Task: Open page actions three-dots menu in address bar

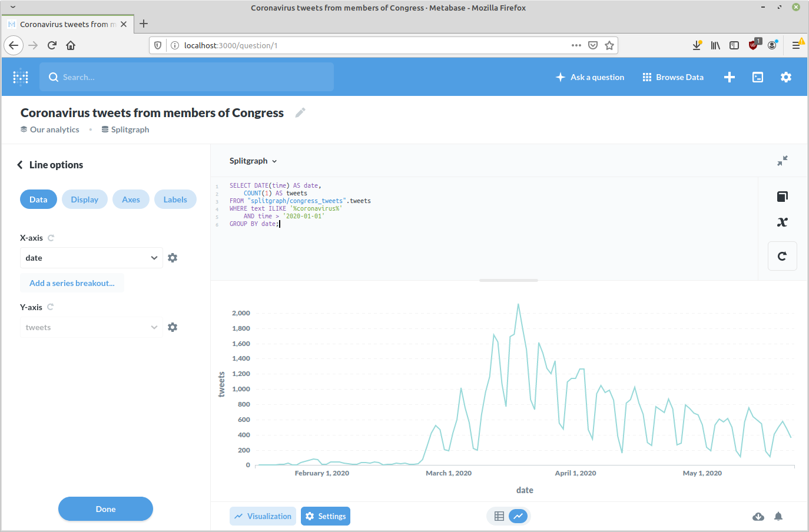Action: click(x=576, y=45)
